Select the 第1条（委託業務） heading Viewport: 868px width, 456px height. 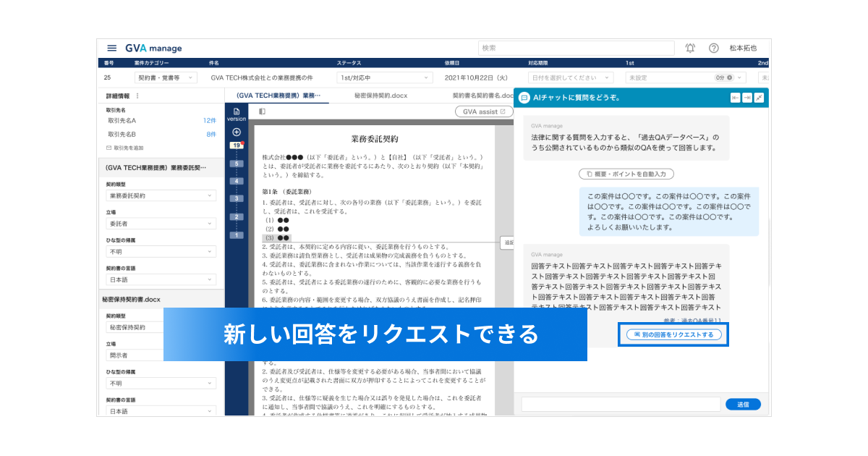[x=286, y=192]
